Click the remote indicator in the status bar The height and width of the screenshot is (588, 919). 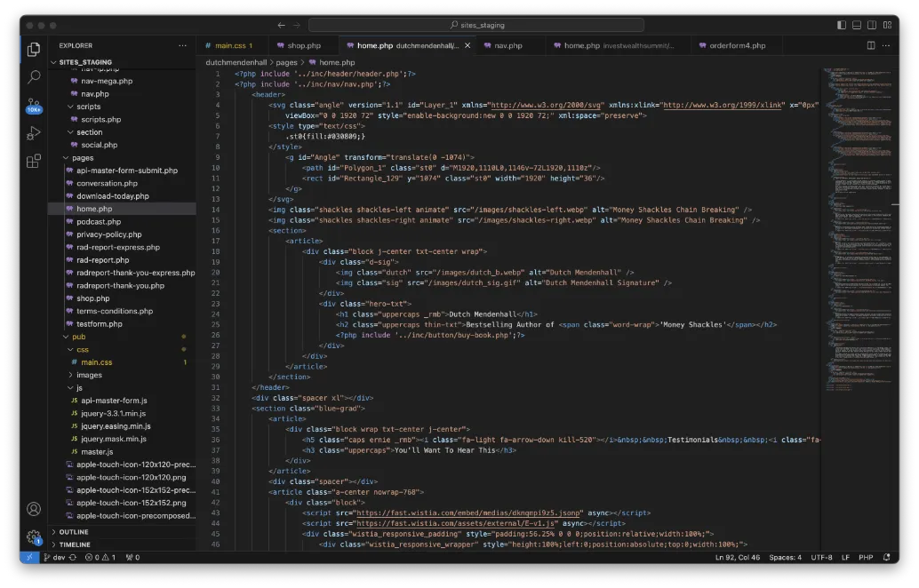coord(28,557)
